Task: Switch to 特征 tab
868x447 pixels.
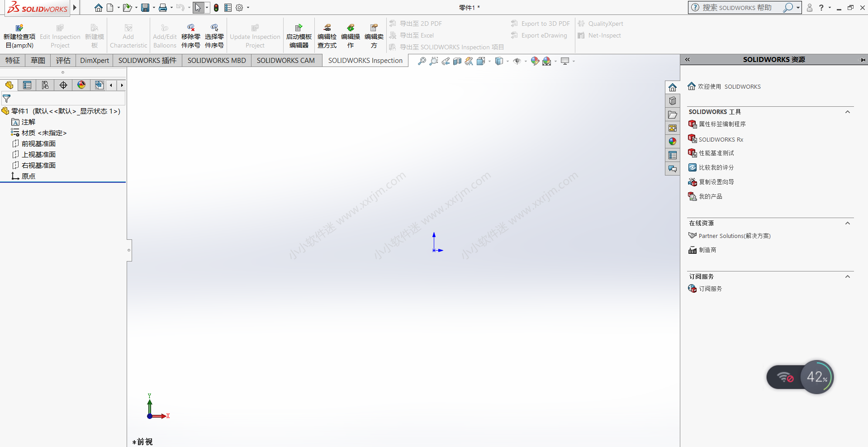Action: 13,61
